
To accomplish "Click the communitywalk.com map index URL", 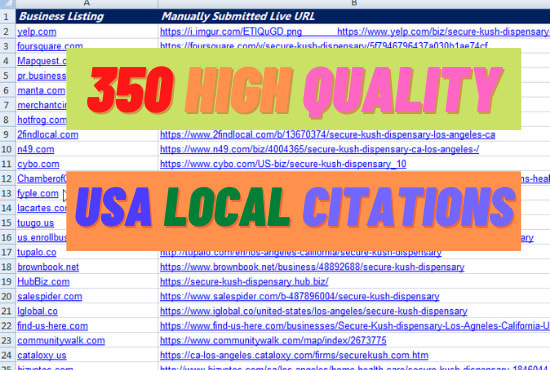I will pos(273,341).
